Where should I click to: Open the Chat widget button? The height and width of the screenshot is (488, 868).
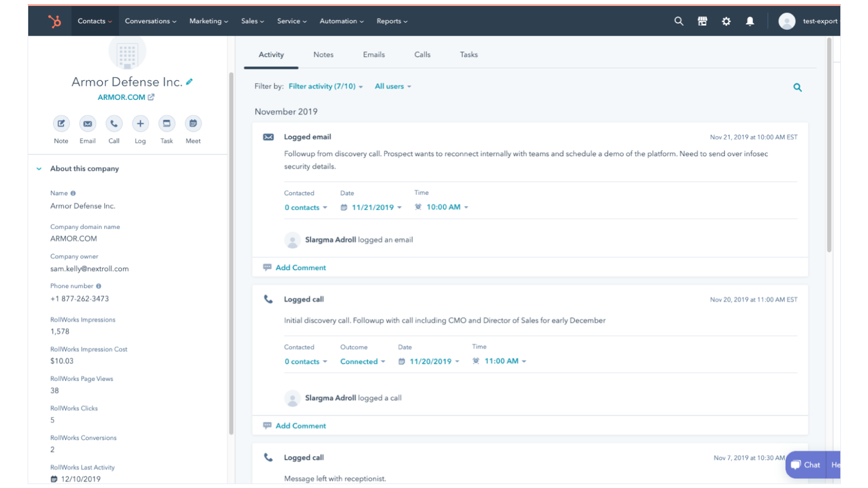click(x=806, y=465)
